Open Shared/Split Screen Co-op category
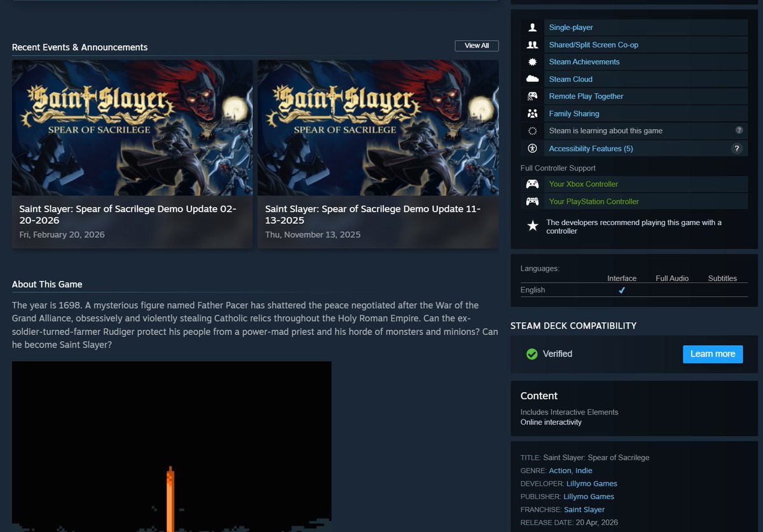The width and height of the screenshot is (763, 532). [594, 44]
